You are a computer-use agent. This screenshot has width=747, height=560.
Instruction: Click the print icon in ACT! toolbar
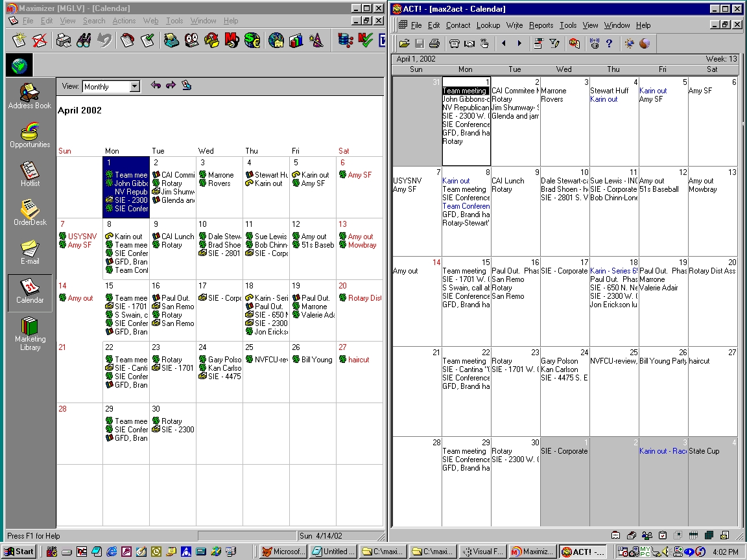[434, 44]
